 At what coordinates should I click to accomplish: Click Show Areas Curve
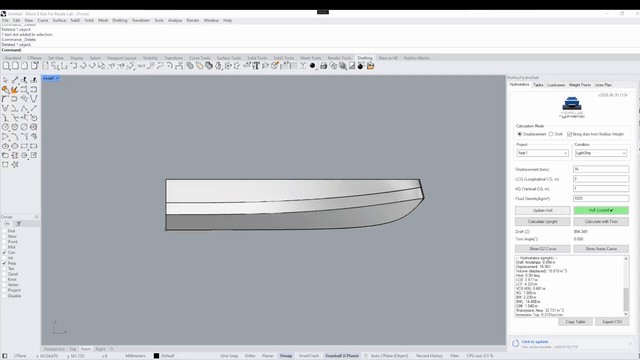(601, 249)
